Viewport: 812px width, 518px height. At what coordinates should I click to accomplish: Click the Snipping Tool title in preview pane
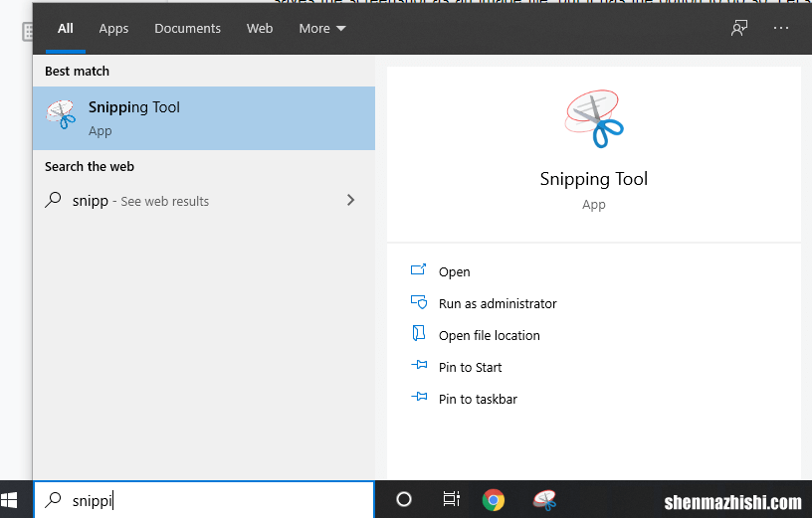click(x=594, y=179)
